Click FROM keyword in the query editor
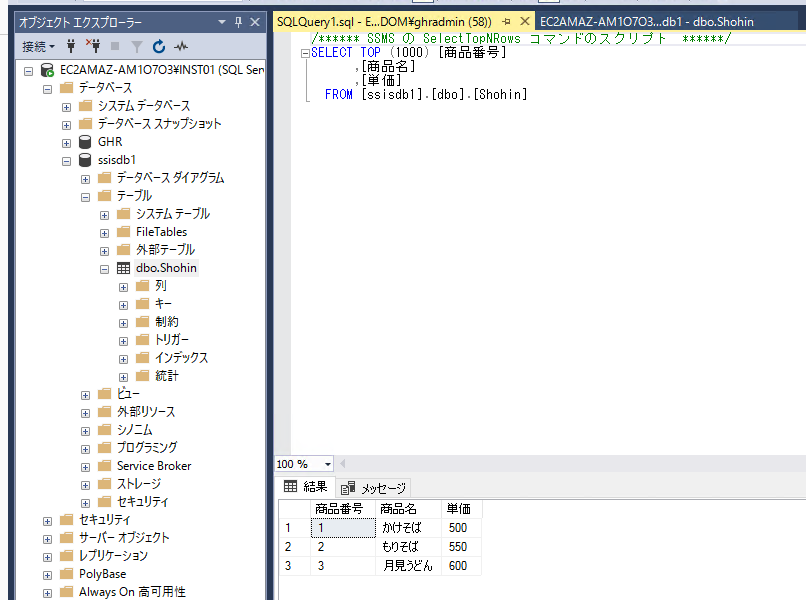The height and width of the screenshot is (600, 806). point(339,95)
